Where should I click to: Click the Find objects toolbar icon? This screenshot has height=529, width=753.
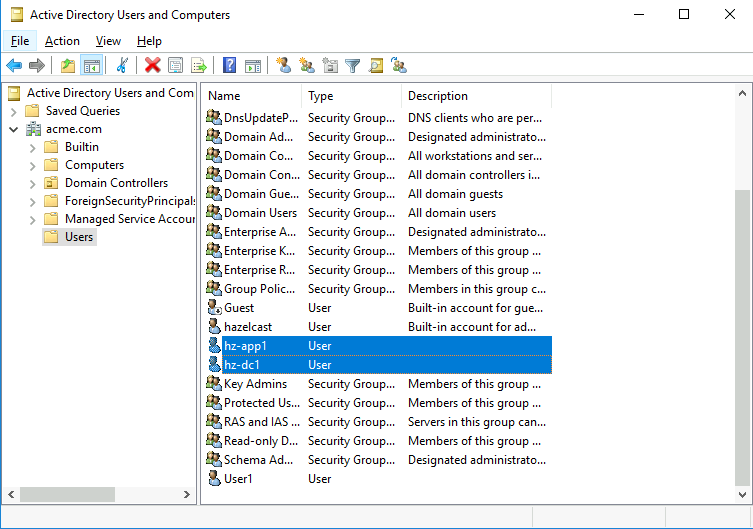tap(376, 66)
